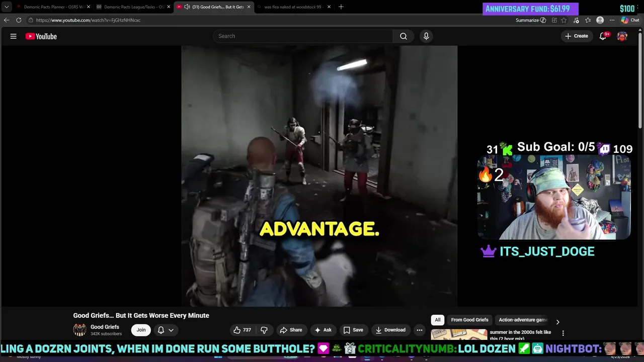Click the Summarize button in address bar
Image resolution: width=644 pixels, height=362 pixels.
pos(531,20)
